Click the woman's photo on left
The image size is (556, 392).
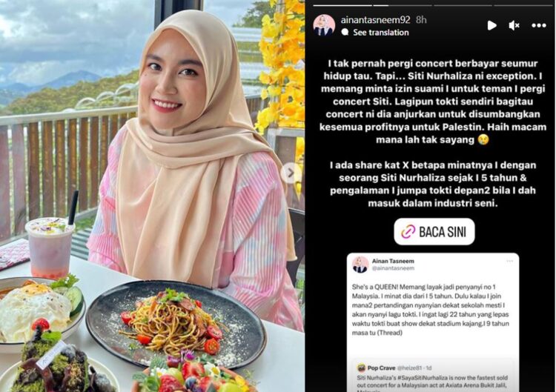(153, 196)
